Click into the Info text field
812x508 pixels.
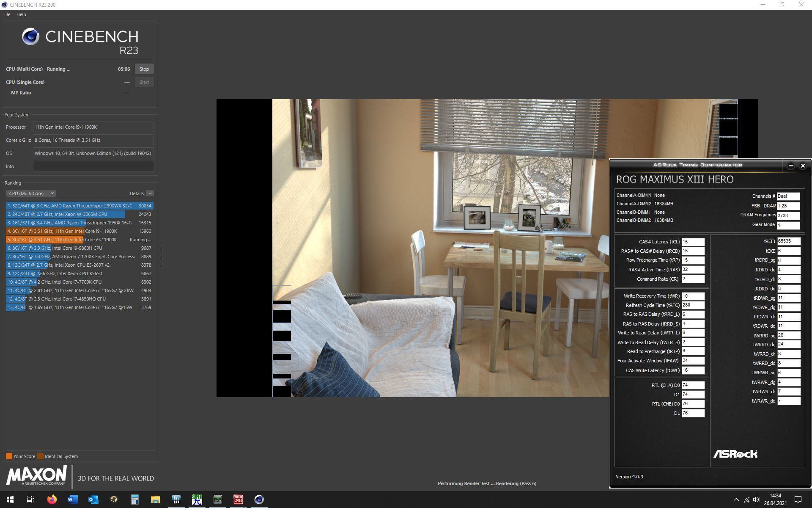pyautogui.click(x=93, y=166)
